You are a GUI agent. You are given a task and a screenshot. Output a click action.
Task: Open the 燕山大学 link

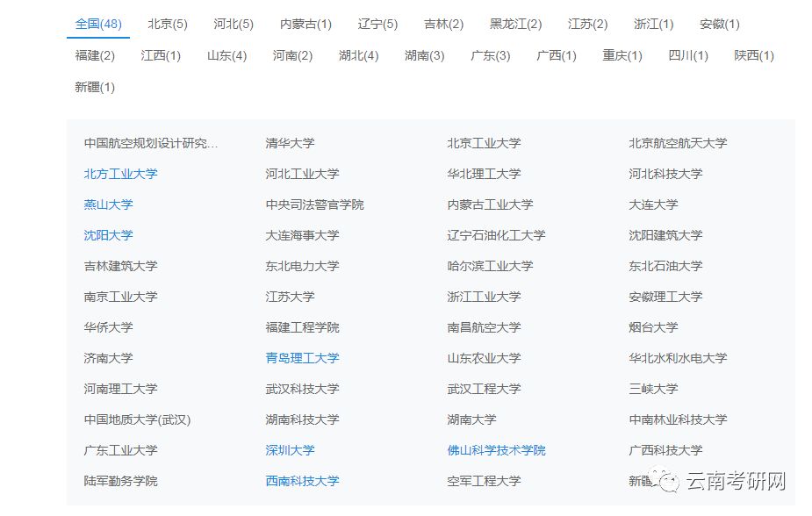108,204
